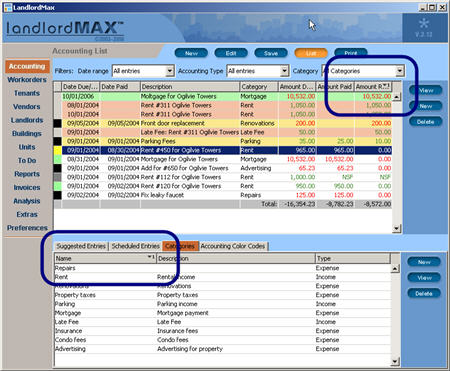Sort categories by the Type column header
This screenshot has height=371, width=450.
353,258
